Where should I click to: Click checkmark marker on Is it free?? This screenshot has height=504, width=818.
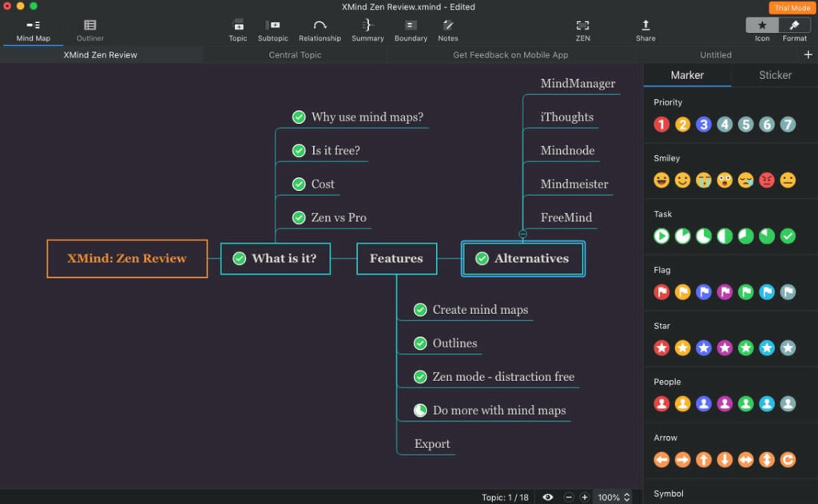[299, 150]
